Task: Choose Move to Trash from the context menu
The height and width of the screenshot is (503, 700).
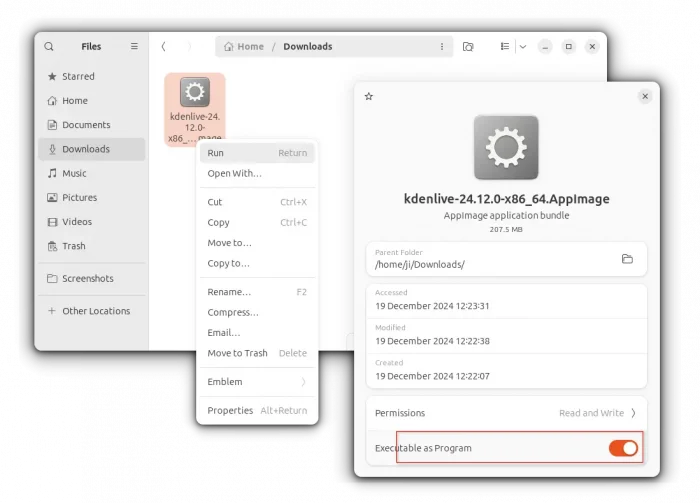Action: pos(257,353)
